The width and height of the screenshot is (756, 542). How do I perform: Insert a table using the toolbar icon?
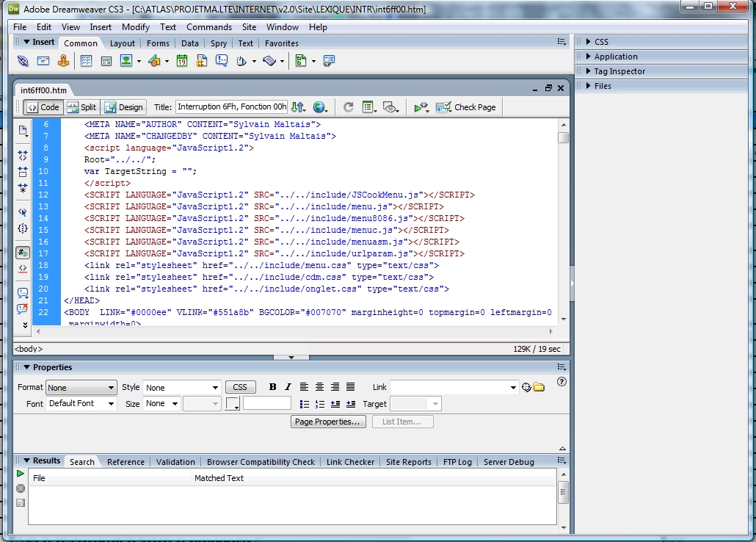pyautogui.click(x=87, y=61)
